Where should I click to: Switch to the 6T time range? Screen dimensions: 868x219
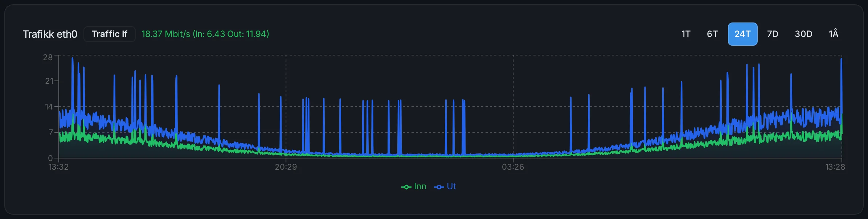[712, 34]
